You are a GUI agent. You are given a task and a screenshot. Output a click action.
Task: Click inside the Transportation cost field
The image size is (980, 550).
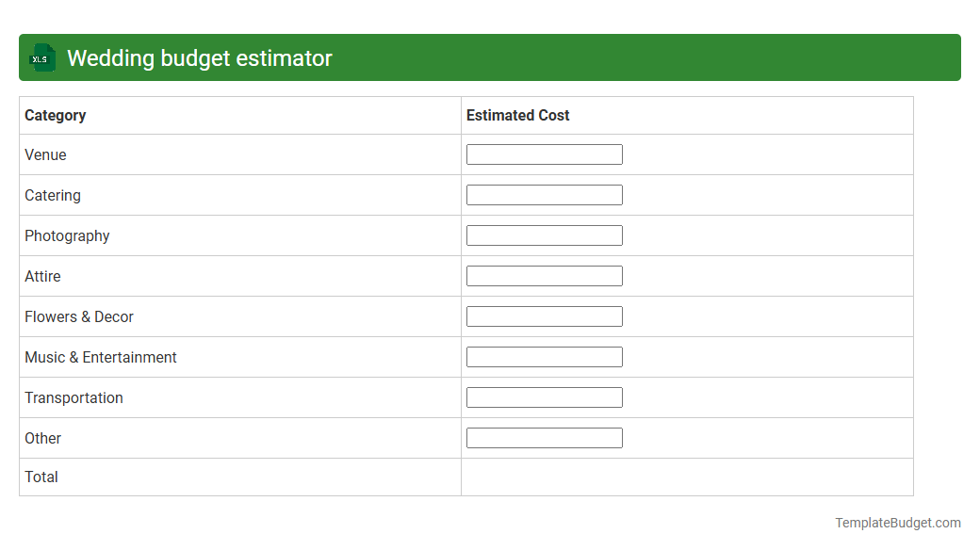click(x=544, y=396)
